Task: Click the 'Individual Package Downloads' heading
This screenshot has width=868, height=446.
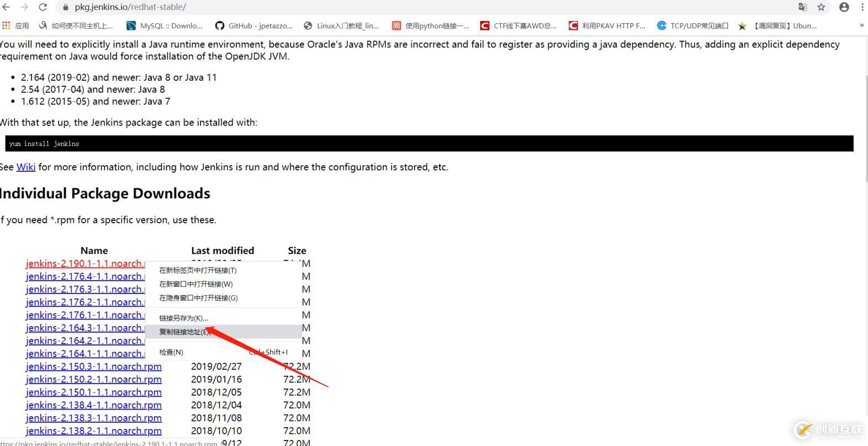Action: coord(105,193)
